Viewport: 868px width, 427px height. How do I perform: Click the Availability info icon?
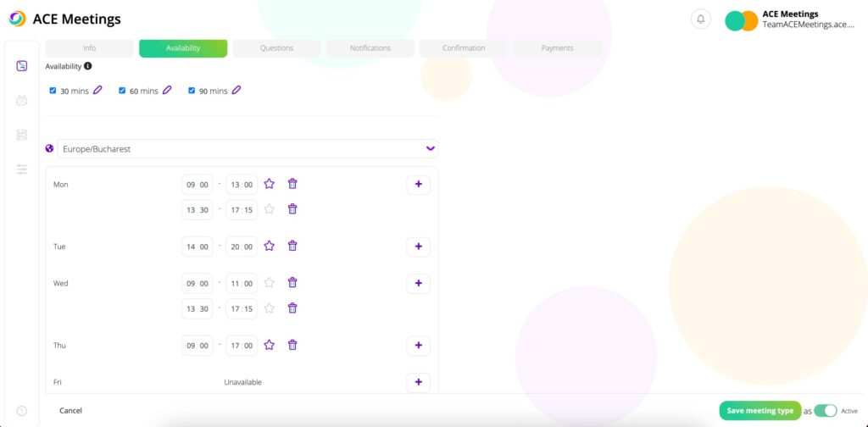tap(87, 66)
